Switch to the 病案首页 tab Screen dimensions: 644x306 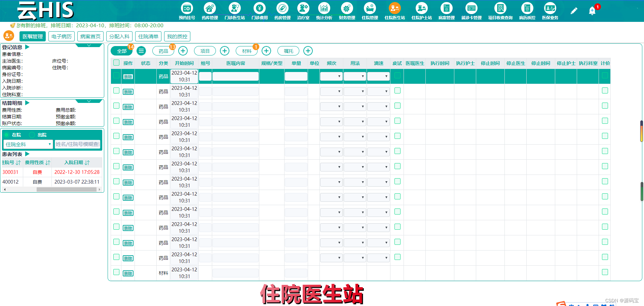point(90,36)
